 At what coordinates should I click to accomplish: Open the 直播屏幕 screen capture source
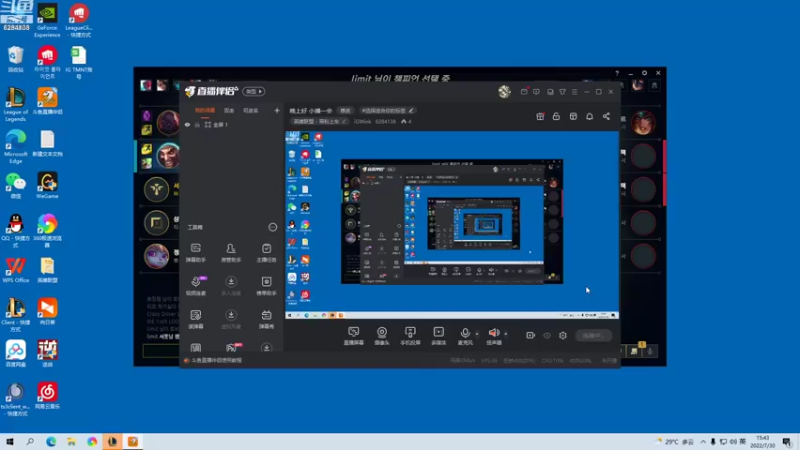point(354,336)
